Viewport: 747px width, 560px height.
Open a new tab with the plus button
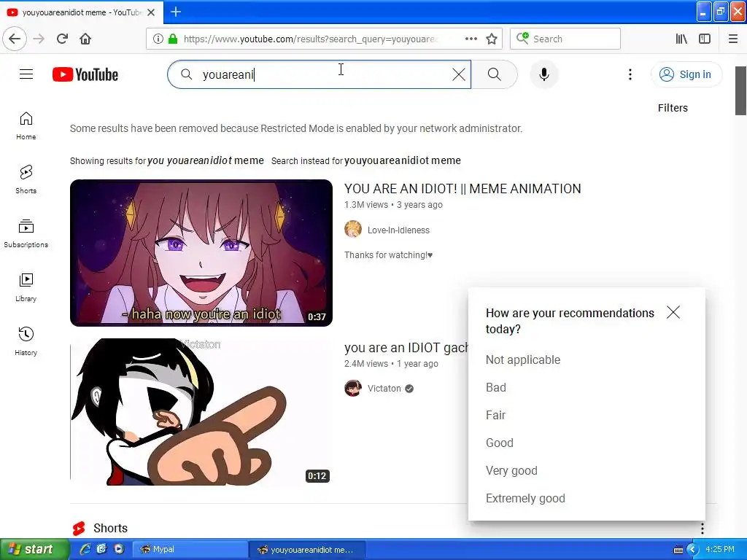176,12
